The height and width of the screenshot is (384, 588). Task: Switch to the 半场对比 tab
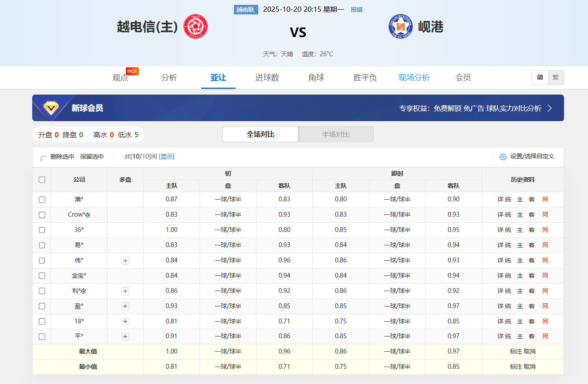tap(336, 134)
